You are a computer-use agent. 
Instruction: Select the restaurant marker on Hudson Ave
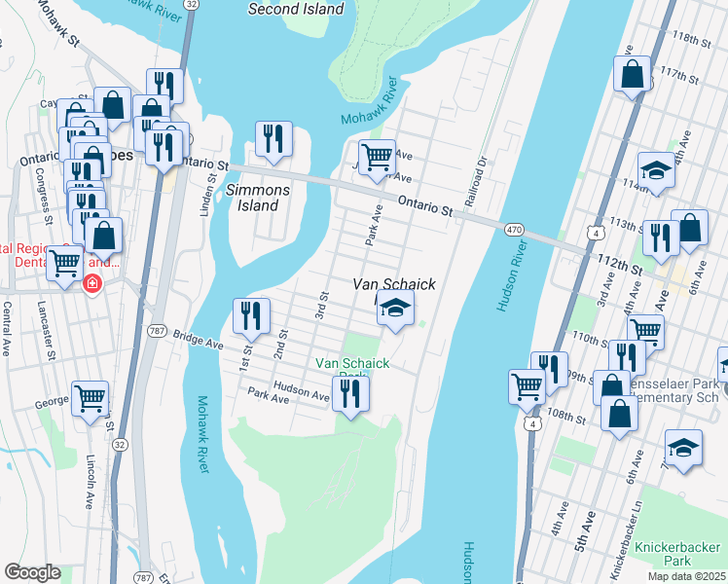(x=350, y=397)
